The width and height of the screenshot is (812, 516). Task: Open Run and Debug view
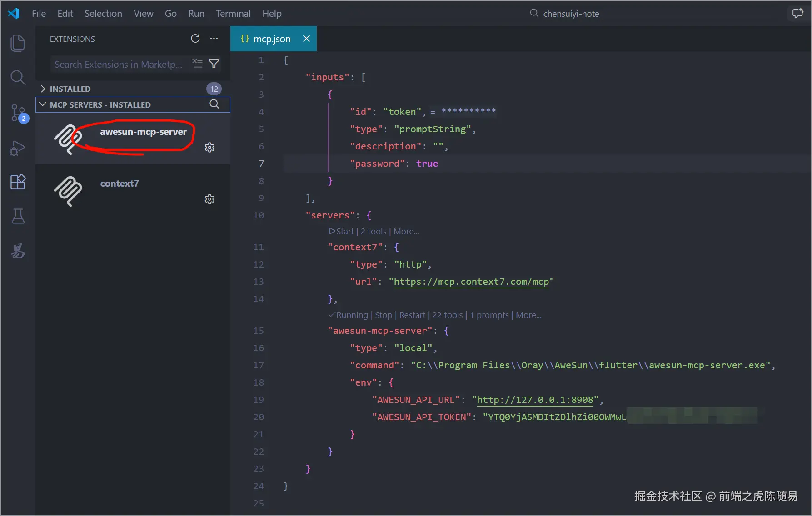(18, 148)
